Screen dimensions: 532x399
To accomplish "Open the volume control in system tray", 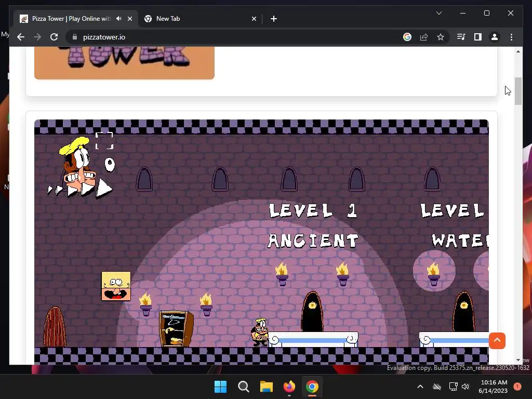I will (x=465, y=387).
